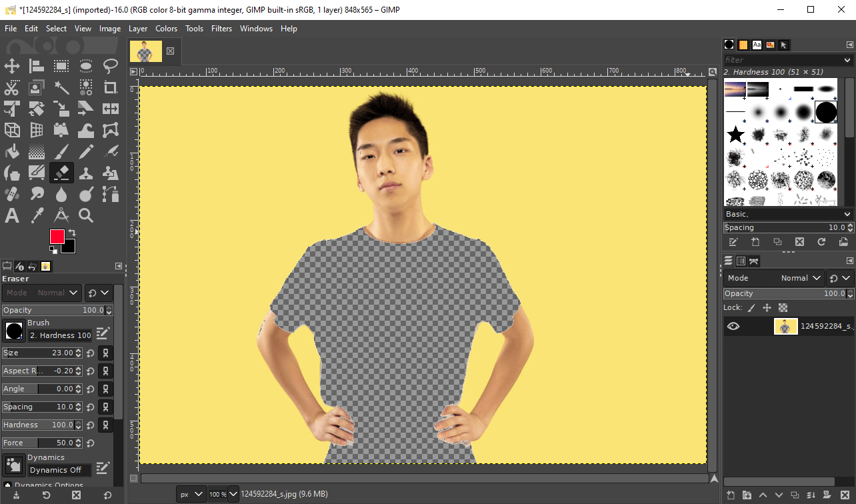Screen dimensions: 856x504
Task: Select the Color Picker eyedropper tool
Action: click(x=37, y=215)
